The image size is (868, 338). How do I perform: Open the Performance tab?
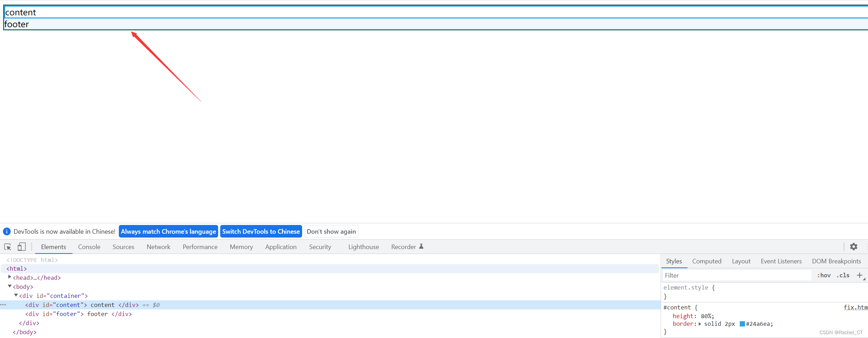click(x=200, y=247)
